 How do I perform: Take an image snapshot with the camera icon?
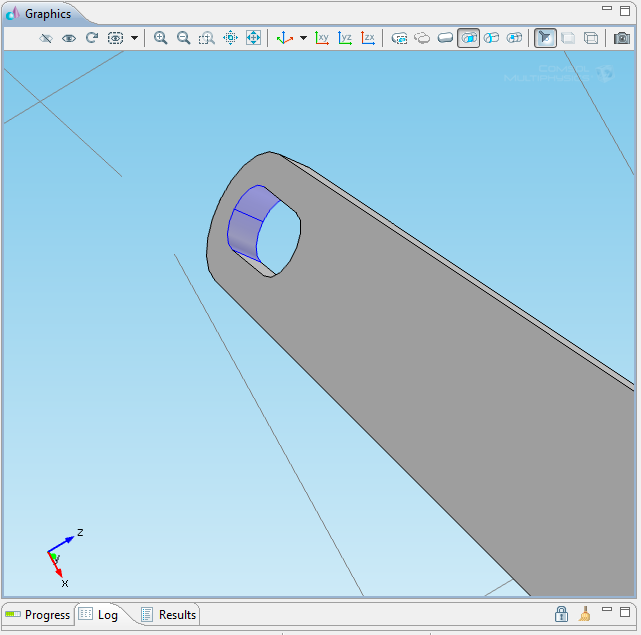622,38
